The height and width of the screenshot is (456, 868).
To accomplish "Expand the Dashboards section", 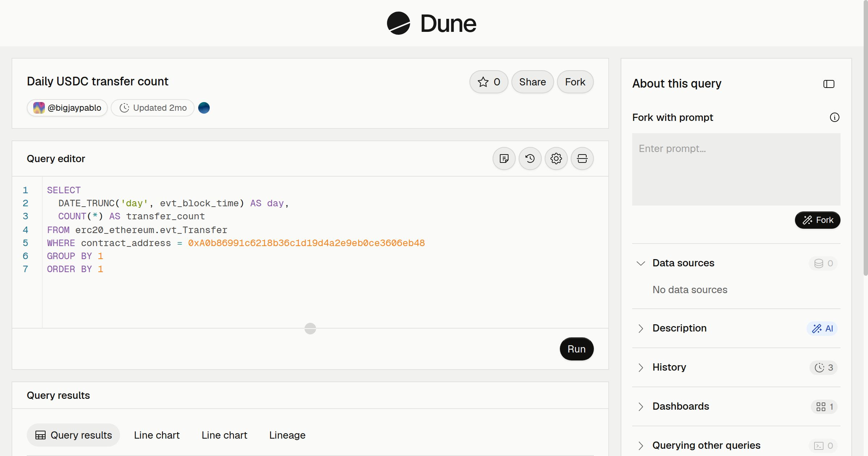I will point(641,406).
